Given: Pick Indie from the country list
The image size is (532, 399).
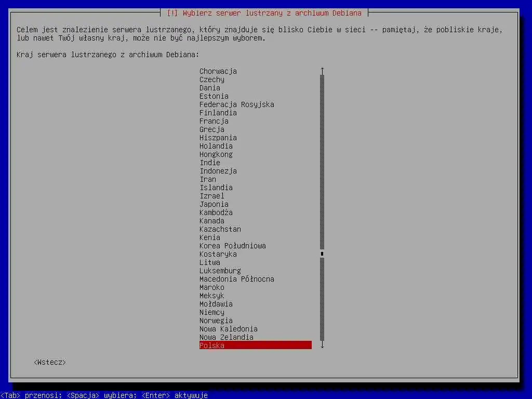Looking at the screenshot, I should pos(210,163).
